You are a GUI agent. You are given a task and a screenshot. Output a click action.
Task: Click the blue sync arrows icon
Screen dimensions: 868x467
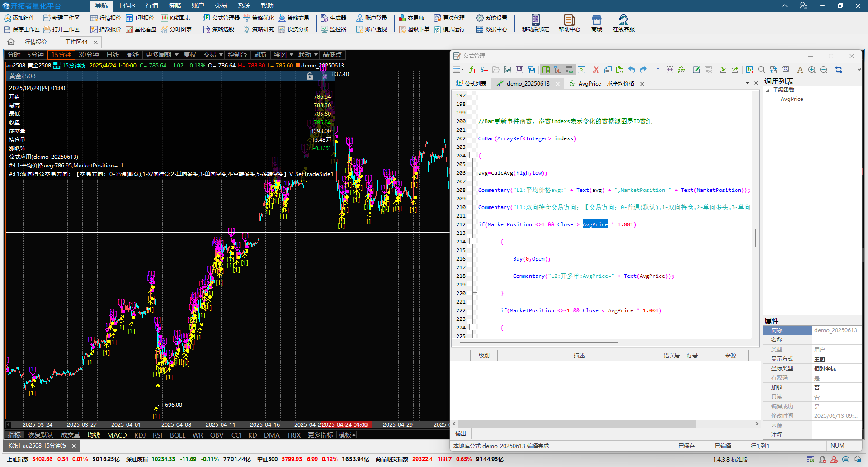(x=839, y=70)
